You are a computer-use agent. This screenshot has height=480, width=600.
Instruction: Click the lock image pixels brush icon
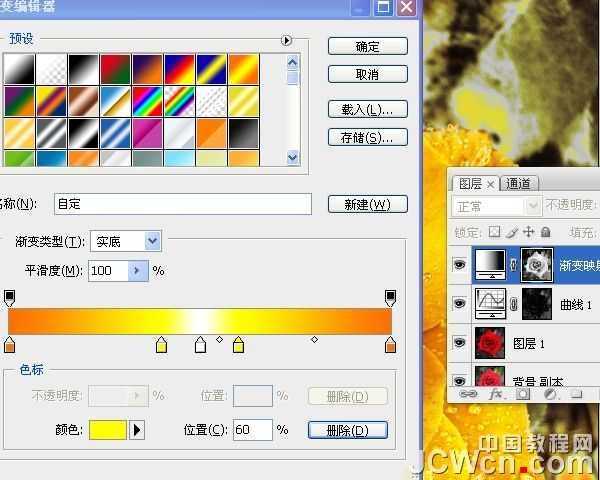click(510, 232)
